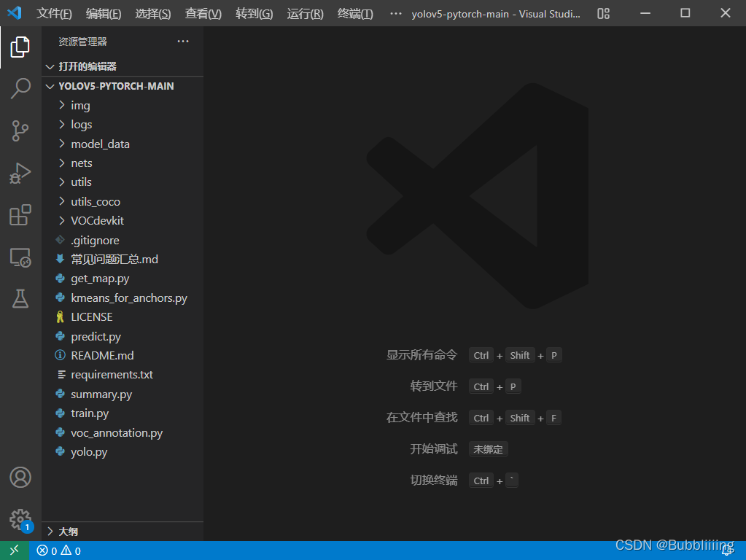Expand the utils_coco folder

[123, 202]
